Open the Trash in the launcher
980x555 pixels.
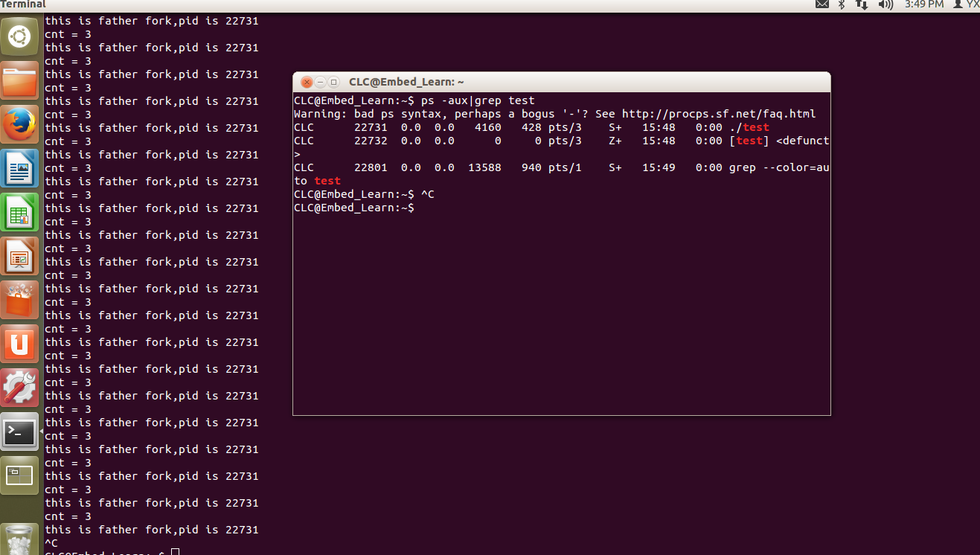[19, 539]
